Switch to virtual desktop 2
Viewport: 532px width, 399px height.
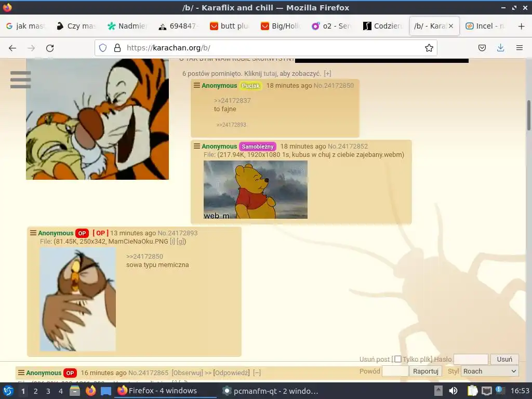click(36, 391)
